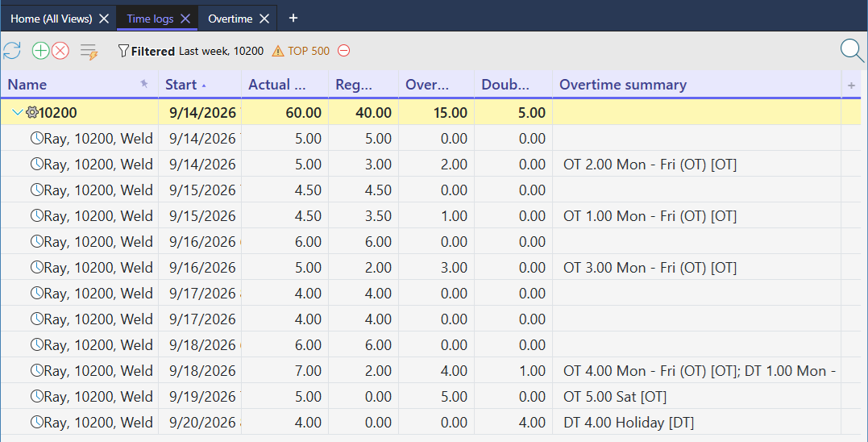868x442 pixels.
Task: Click Filtered label in toolbar
Action: (x=153, y=51)
